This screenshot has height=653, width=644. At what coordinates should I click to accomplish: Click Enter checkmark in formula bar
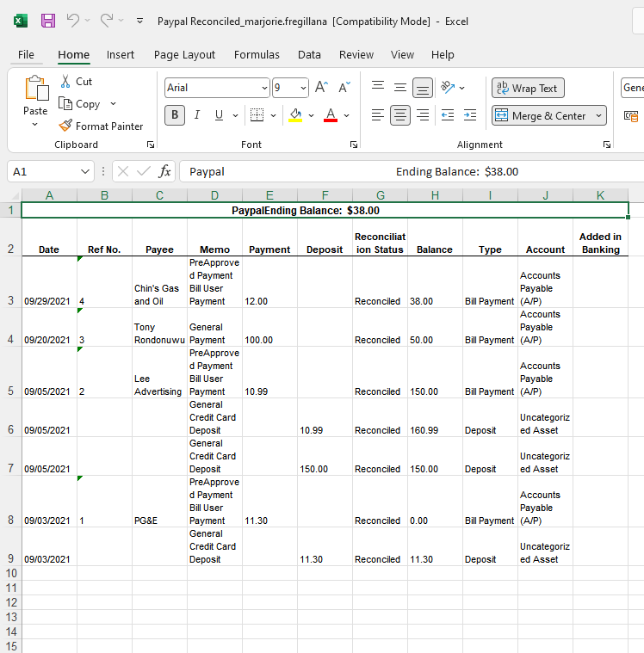144,171
